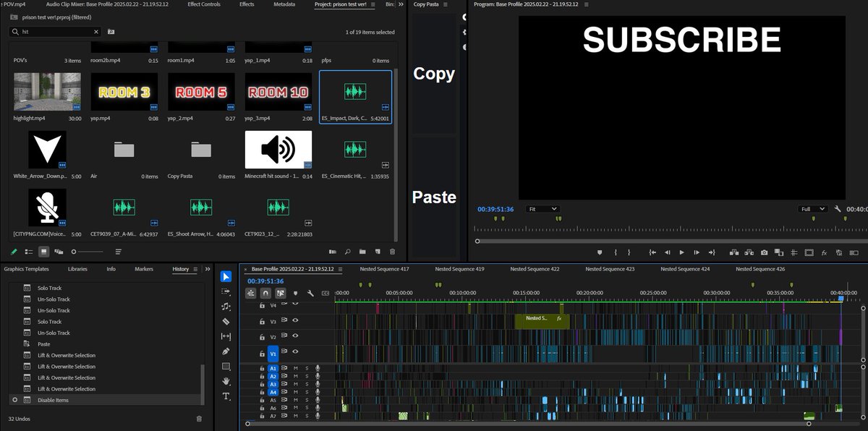Toggle linked selection button in timeline

(280, 294)
